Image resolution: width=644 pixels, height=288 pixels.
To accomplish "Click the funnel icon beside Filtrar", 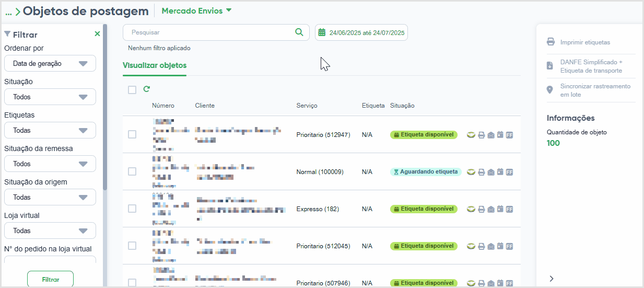I will 7,34.
